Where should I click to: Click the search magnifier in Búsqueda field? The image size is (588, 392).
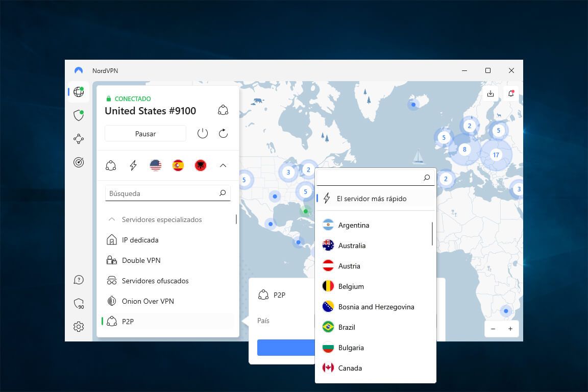pos(223,193)
